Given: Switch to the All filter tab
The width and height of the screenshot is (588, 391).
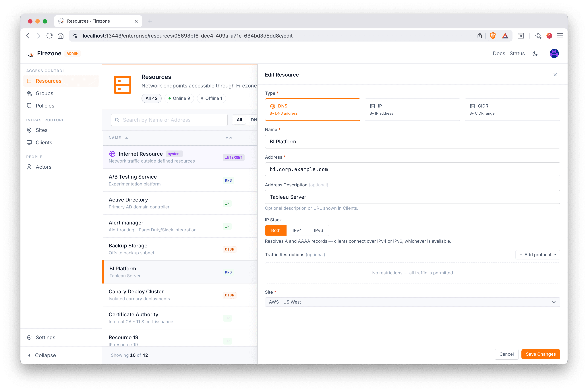Looking at the screenshot, I should (239, 120).
